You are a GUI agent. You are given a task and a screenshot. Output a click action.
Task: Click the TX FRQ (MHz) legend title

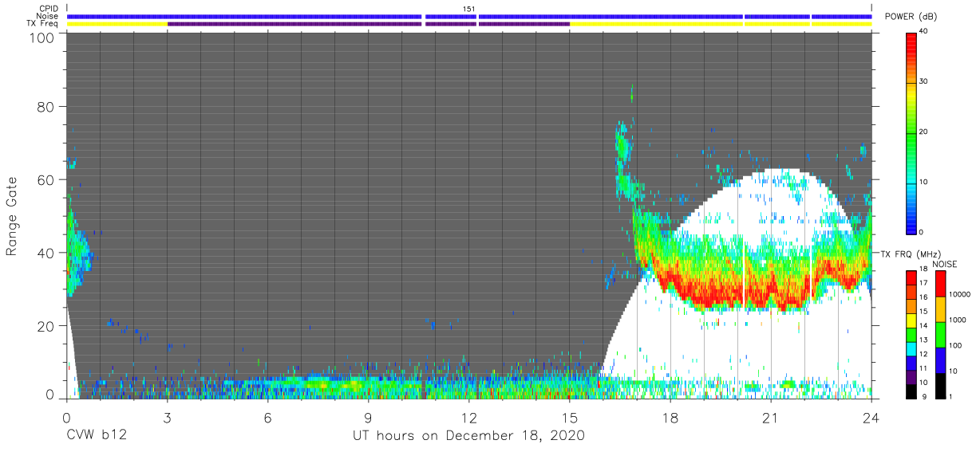(911, 254)
